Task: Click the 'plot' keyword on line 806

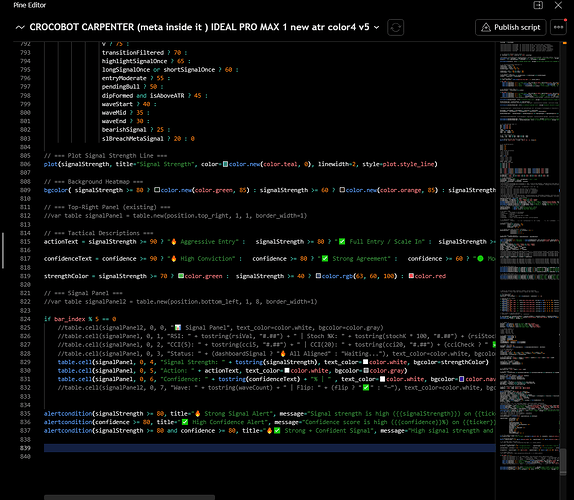Action: (51, 164)
